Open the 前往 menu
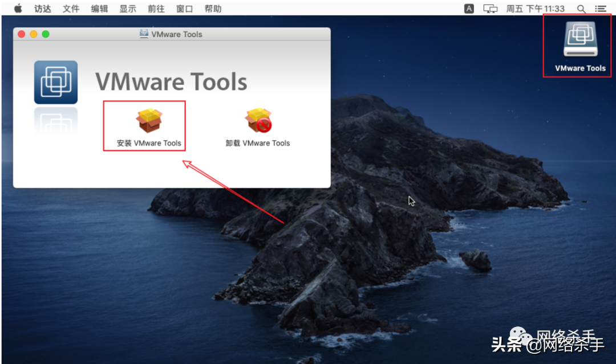The height and width of the screenshot is (364, 616). 156,9
